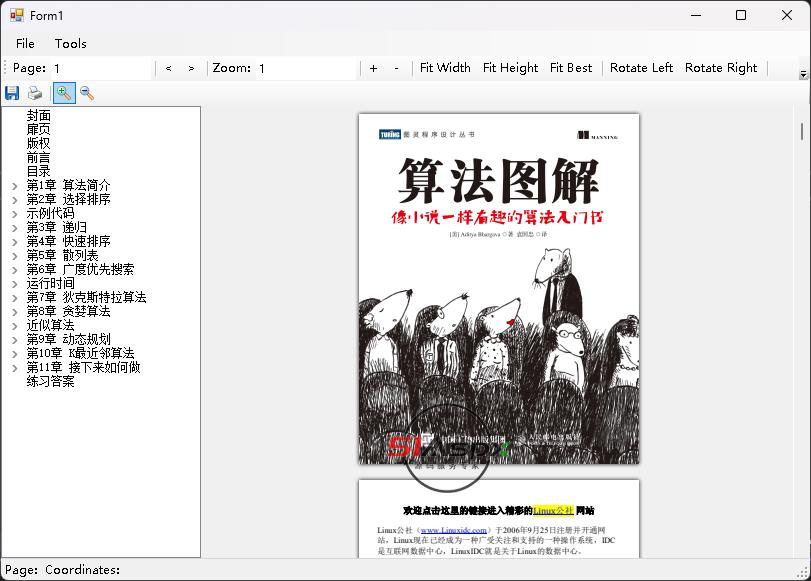The width and height of the screenshot is (811, 581).
Task: Click the Page number input field
Action: tap(102, 68)
